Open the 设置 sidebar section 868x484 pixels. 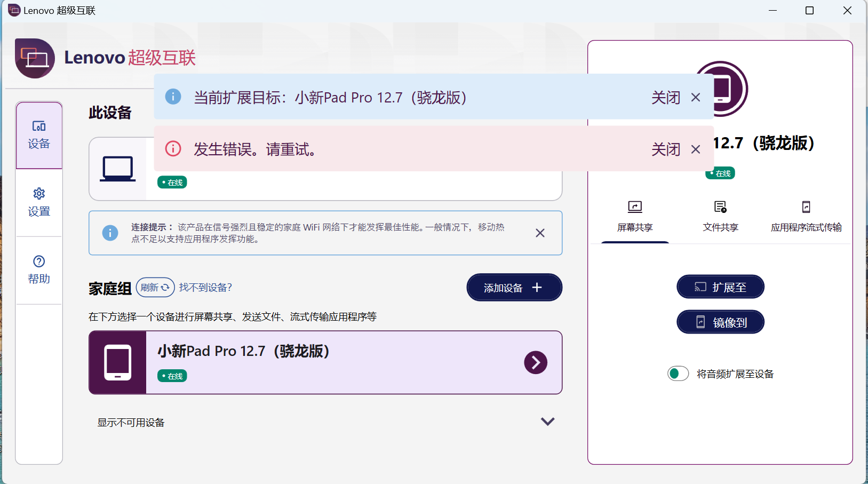pos(39,203)
